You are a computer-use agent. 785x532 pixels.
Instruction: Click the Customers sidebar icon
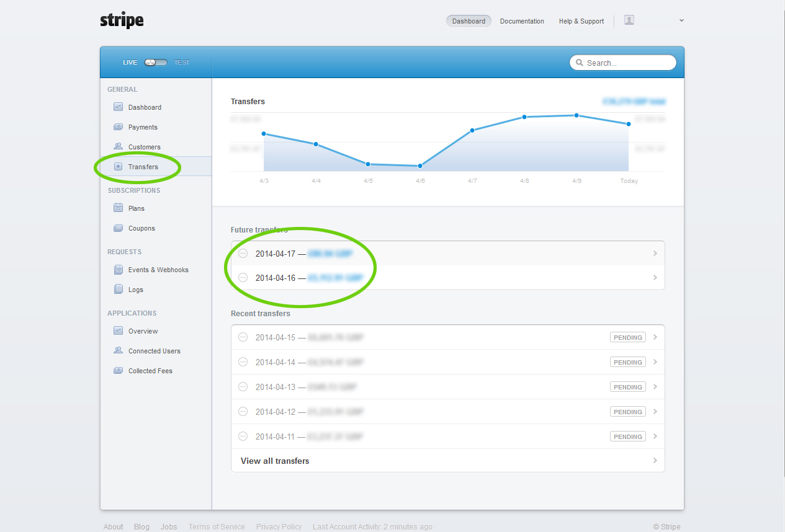tap(118, 146)
